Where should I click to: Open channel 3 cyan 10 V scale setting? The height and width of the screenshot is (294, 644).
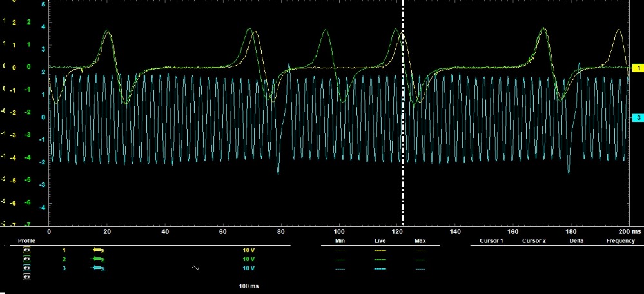coord(249,268)
